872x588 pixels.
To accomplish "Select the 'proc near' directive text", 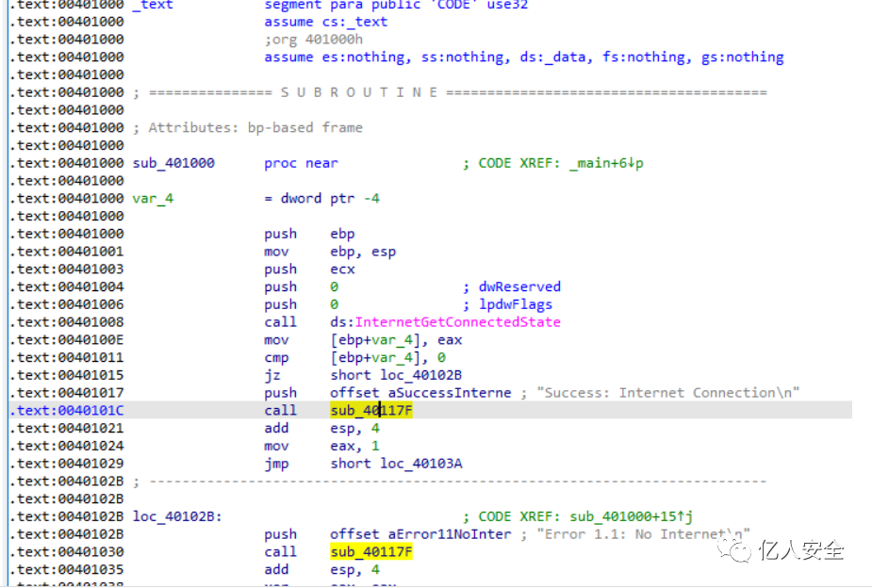I will [301, 163].
